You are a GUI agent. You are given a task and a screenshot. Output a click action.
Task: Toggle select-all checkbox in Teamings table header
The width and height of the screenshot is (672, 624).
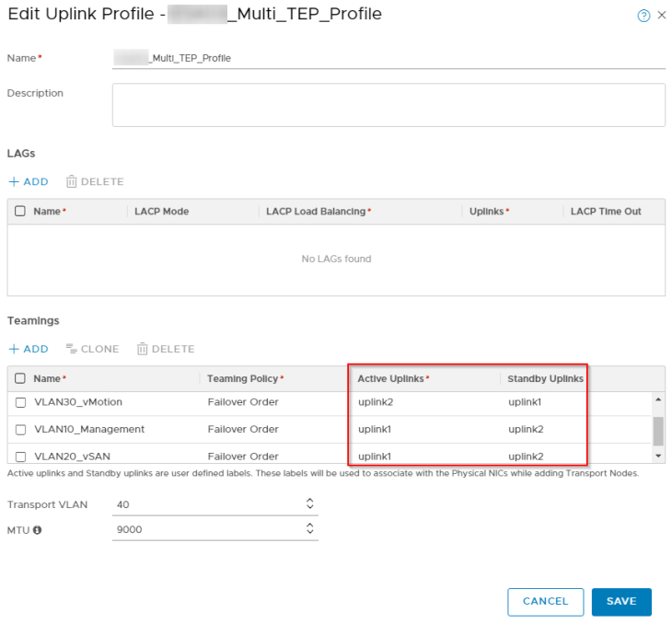20,378
